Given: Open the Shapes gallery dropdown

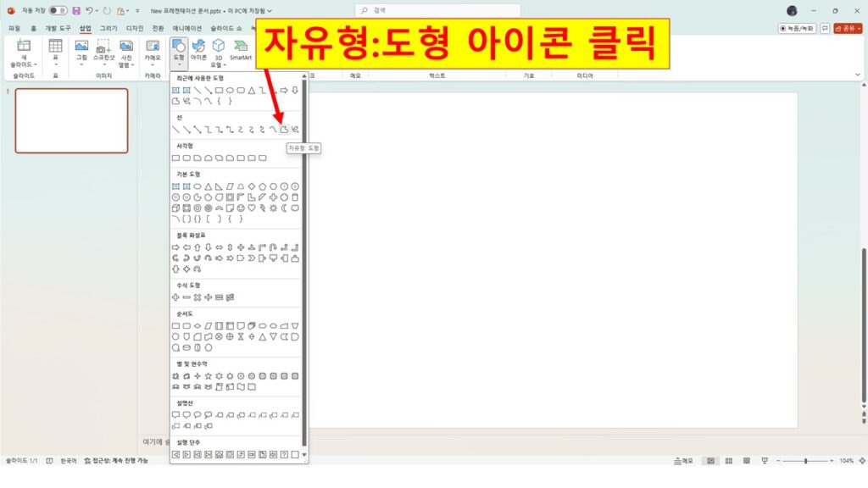Looking at the screenshot, I should tap(179, 53).
